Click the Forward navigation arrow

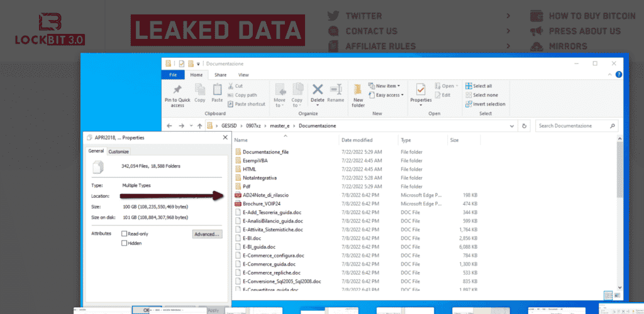(x=182, y=126)
